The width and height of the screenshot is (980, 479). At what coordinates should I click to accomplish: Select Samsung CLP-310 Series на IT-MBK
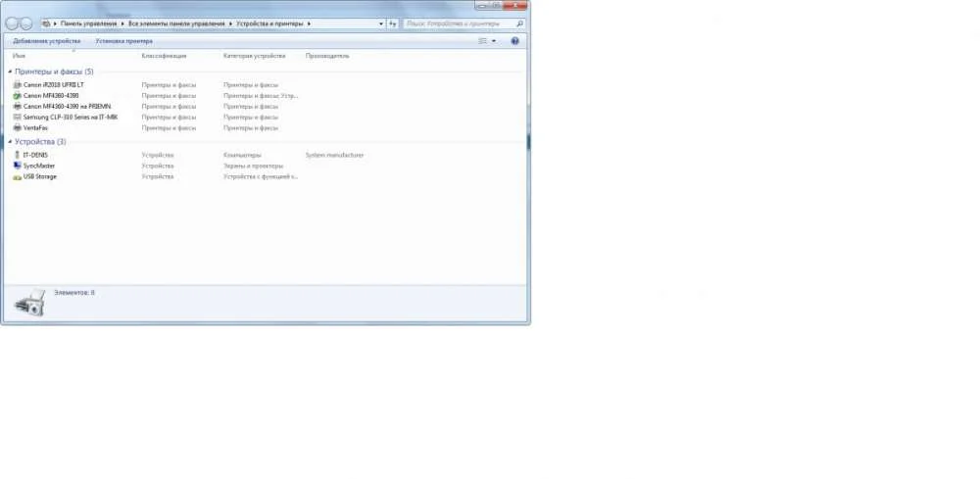[71, 117]
